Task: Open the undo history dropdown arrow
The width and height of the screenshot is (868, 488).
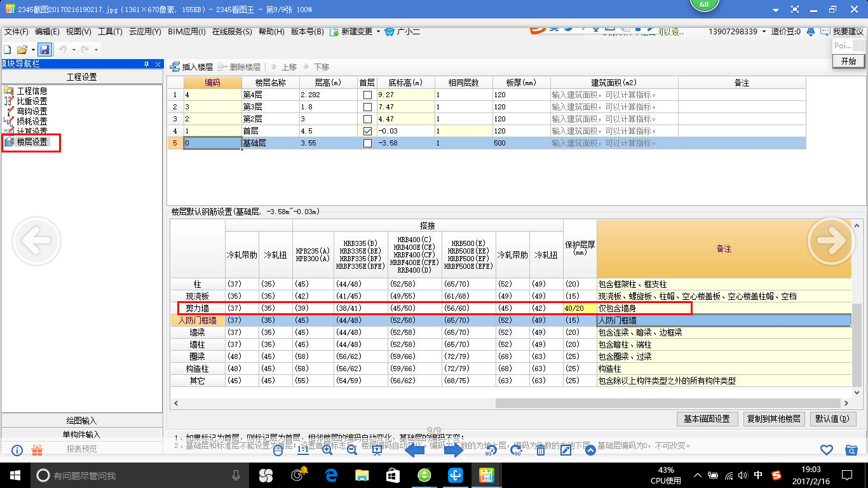Action: 74,50
